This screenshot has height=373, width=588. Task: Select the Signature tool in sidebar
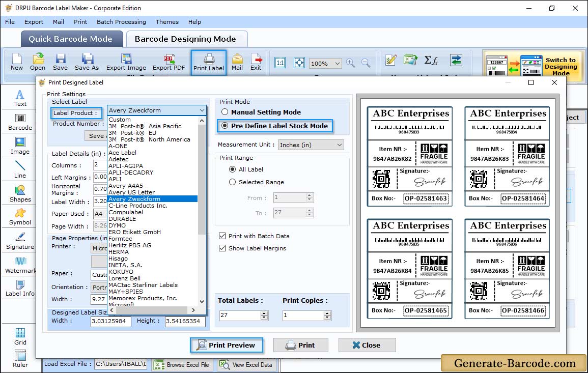[x=20, y=241]
